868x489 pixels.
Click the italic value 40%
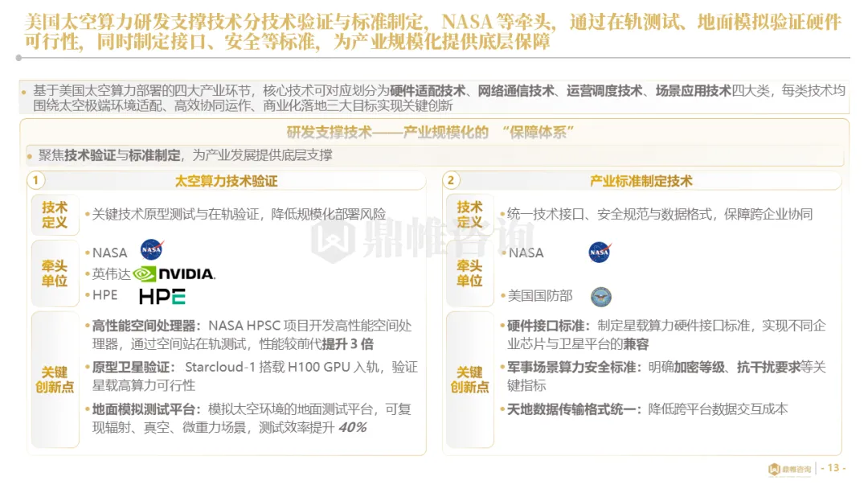(353, 428)
